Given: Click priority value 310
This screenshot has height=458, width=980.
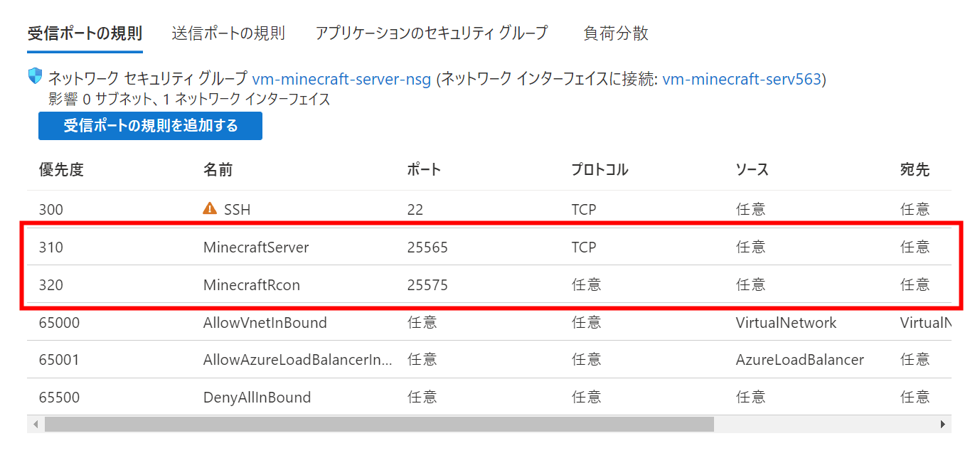Looking at the screenshot, I should click(51, 247).
